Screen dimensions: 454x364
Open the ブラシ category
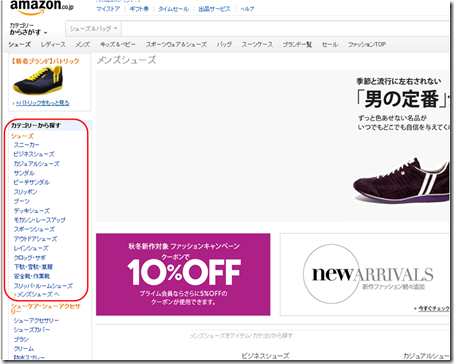(x=21, y=339)
